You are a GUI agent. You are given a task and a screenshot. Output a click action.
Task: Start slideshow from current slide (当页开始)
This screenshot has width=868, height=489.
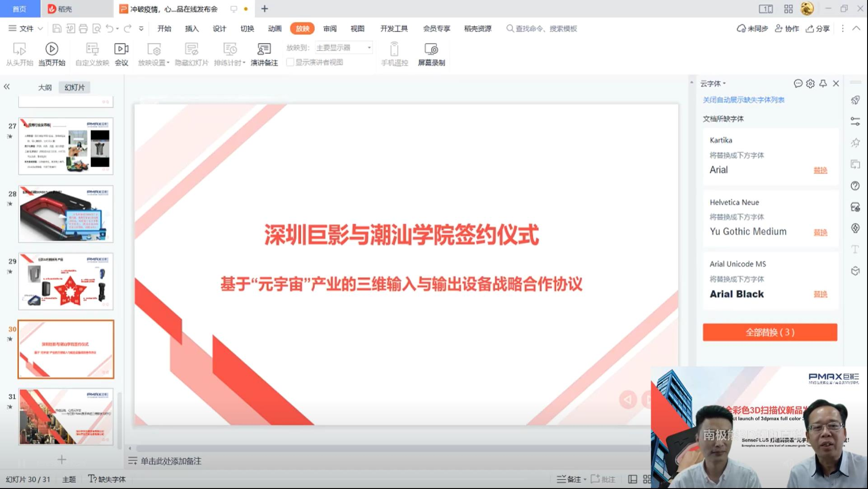[x=51, y=54]
